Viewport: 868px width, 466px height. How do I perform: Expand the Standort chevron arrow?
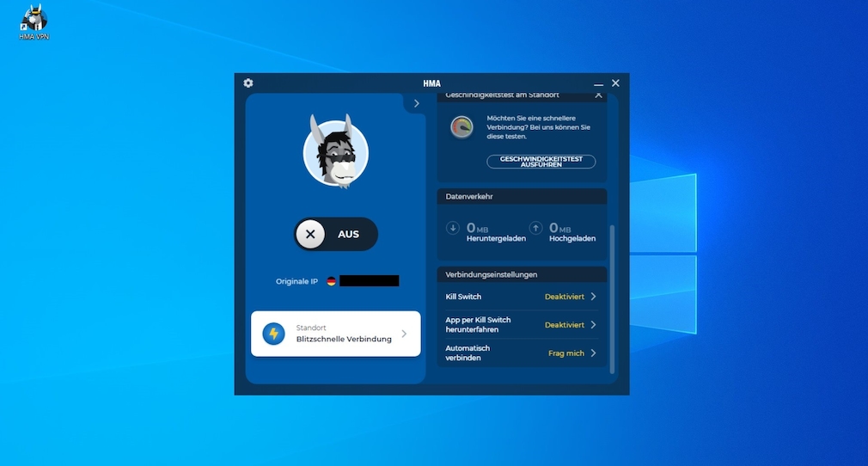(x=405, y=334)
